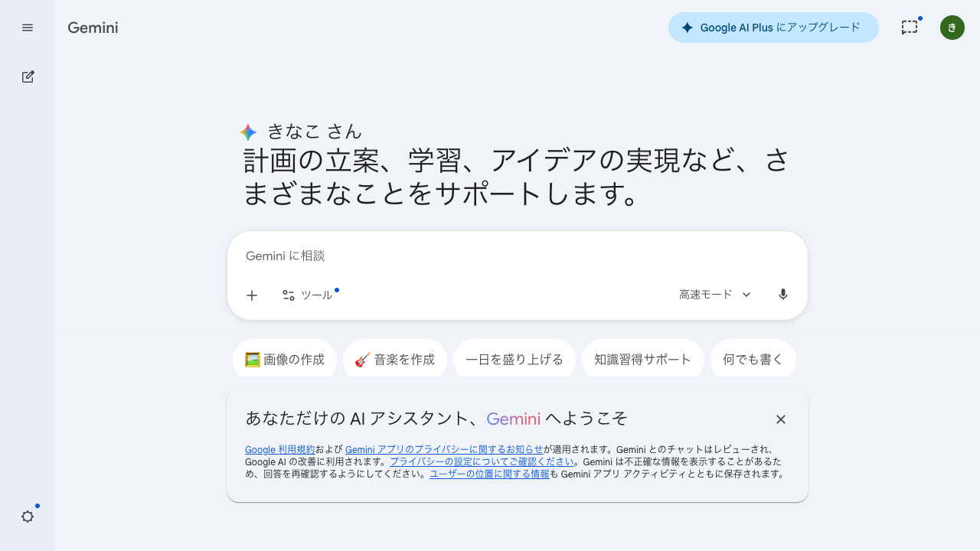Click the Gemini sparkle logo by greeting
980x551 pixels.
(x=248, y=132)
